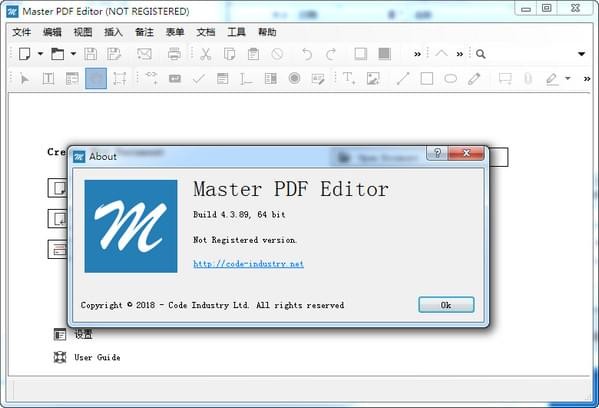Viewport: 599px width, 408px height.
Task: Insert a text field form control
Action: click(x=175, y=79)
